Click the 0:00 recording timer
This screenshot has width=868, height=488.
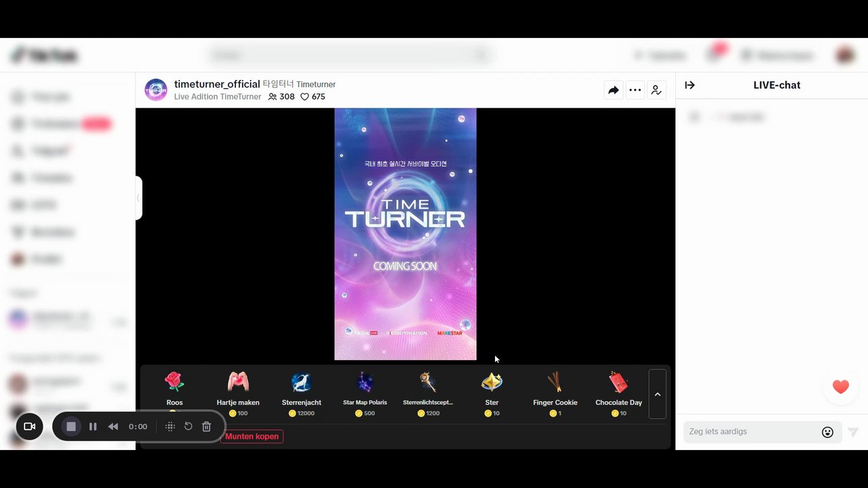(x=138, y=426)
